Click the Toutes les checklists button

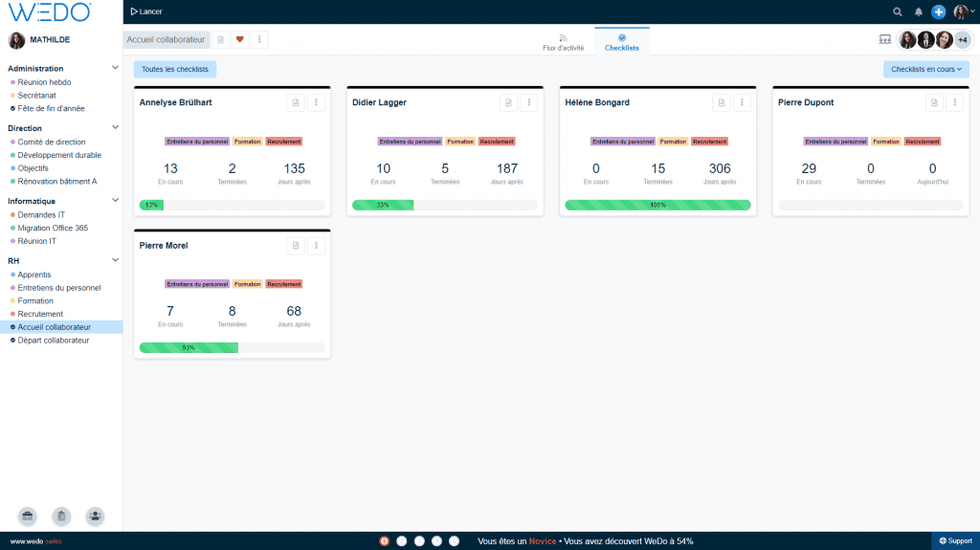175,69
